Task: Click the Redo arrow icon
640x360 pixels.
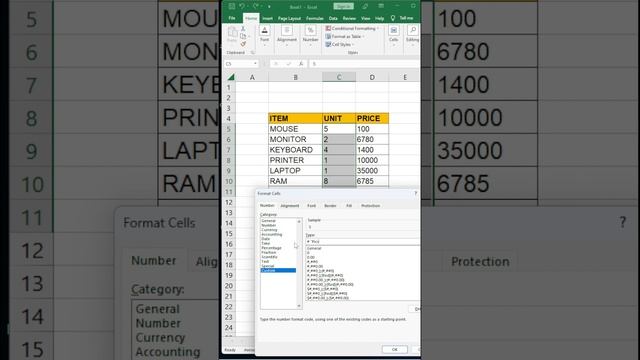Action: 256,7
